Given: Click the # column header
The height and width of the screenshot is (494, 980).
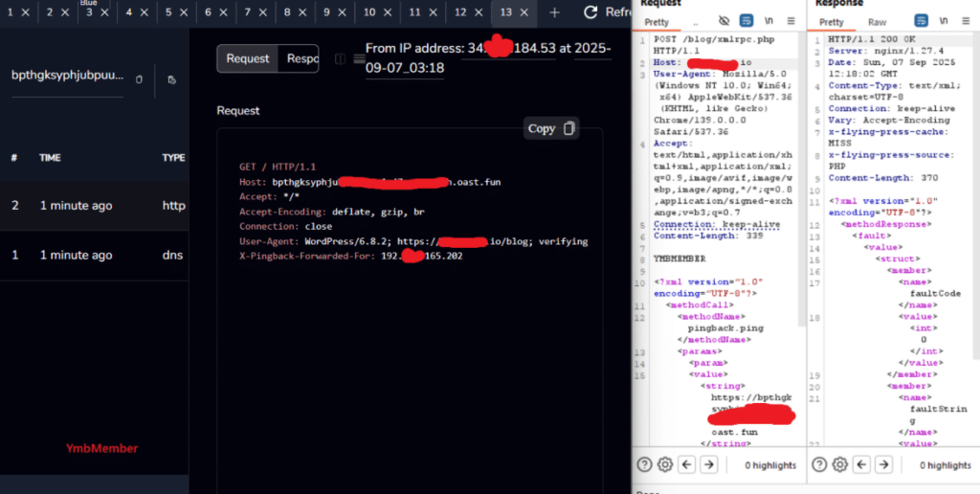Looking at the screenshot, I should (x=13, y=158).
